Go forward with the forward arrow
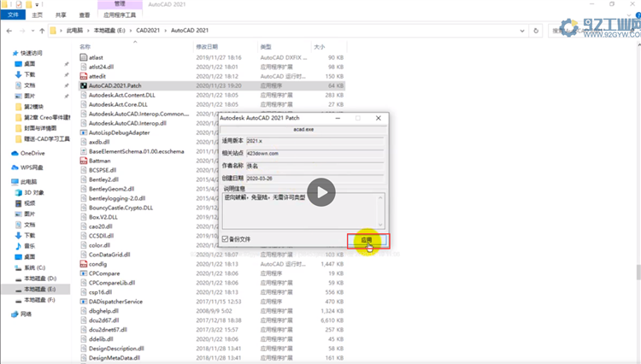The width and height of the screenshot is (641, 364). pos(22,31)
